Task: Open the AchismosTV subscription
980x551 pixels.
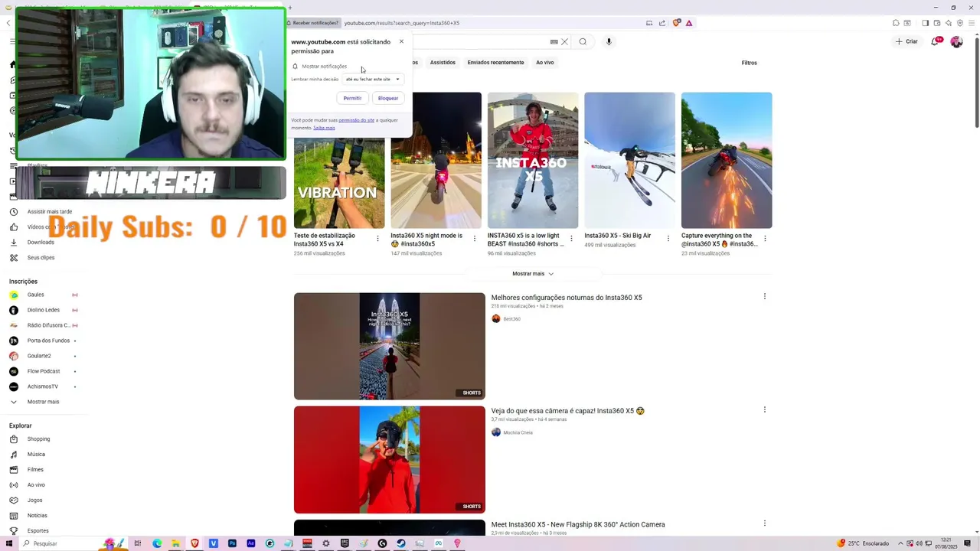Action: tap(43, 386)
